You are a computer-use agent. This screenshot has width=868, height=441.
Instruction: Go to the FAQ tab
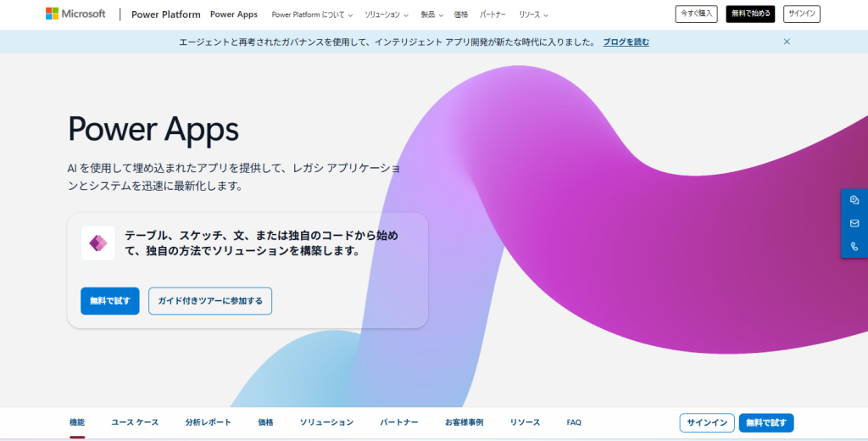click(574, 422)
